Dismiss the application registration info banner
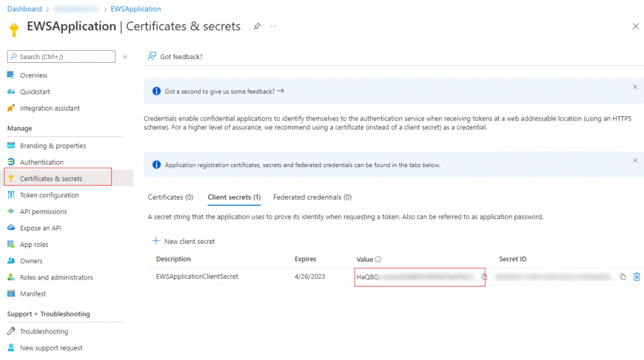 point(635,161)
